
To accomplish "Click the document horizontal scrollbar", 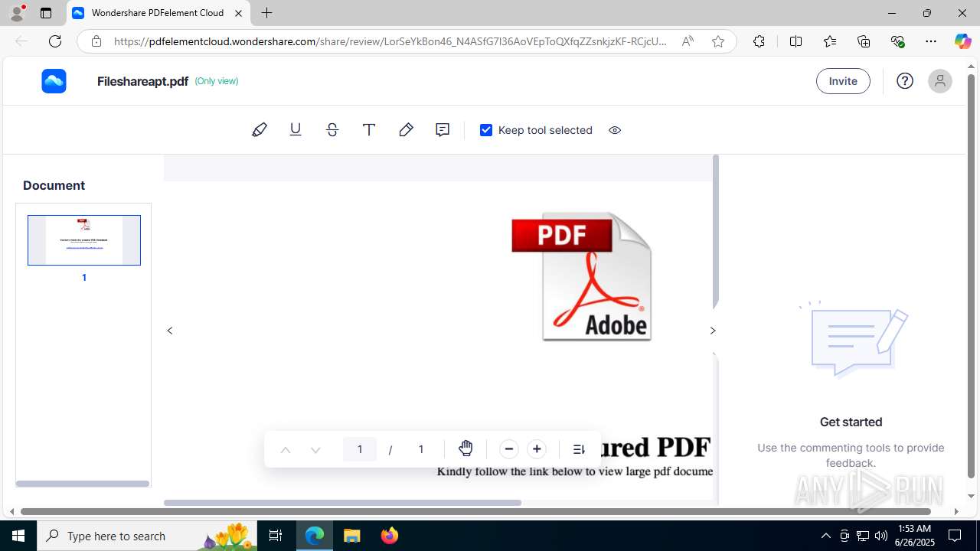I will point(342,503).
